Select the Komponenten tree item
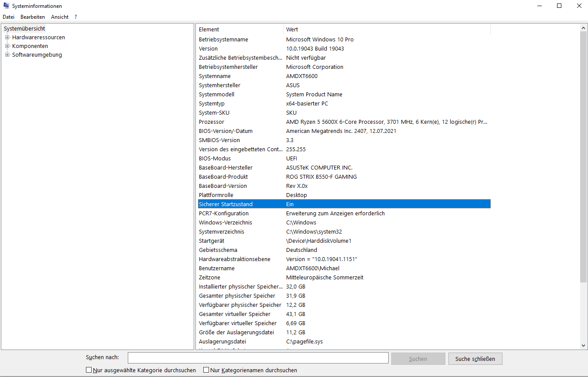This screenshot has height=377, width=588. [x=30, y=46]
